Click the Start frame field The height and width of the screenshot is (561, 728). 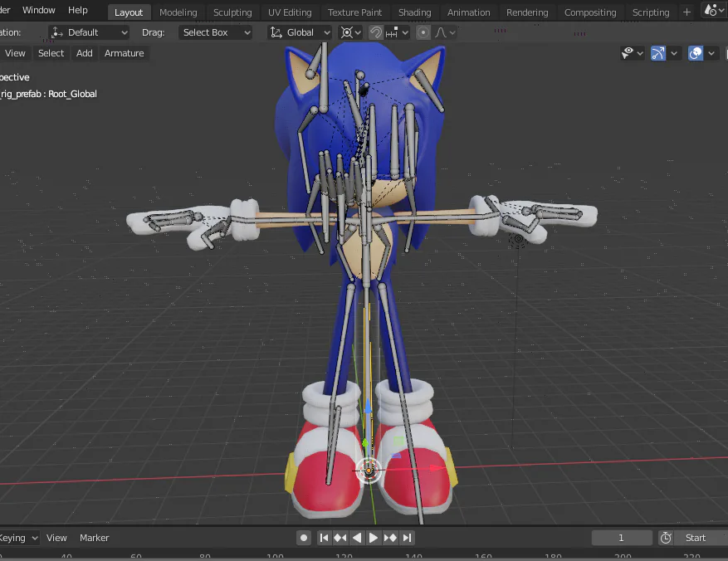[701, 538]
